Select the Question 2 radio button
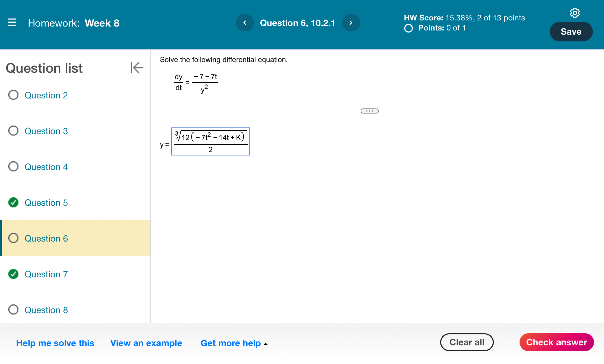Image resolution: width=604 pixels, height=364 pixels. pos(13,95)
